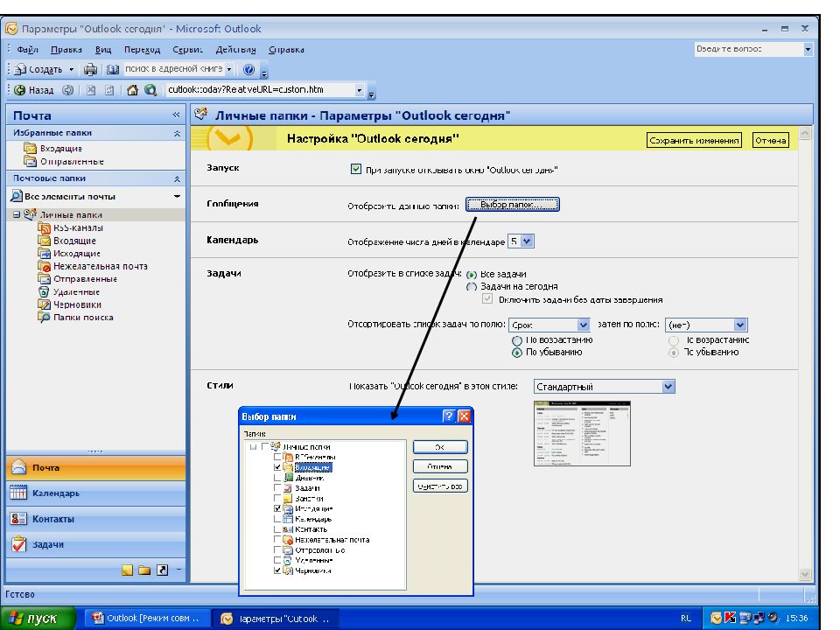This screenshot has height=630, width=840.
Task: Click the Shortcuts icon in navigation pane bottom
Action: [163, 570]
